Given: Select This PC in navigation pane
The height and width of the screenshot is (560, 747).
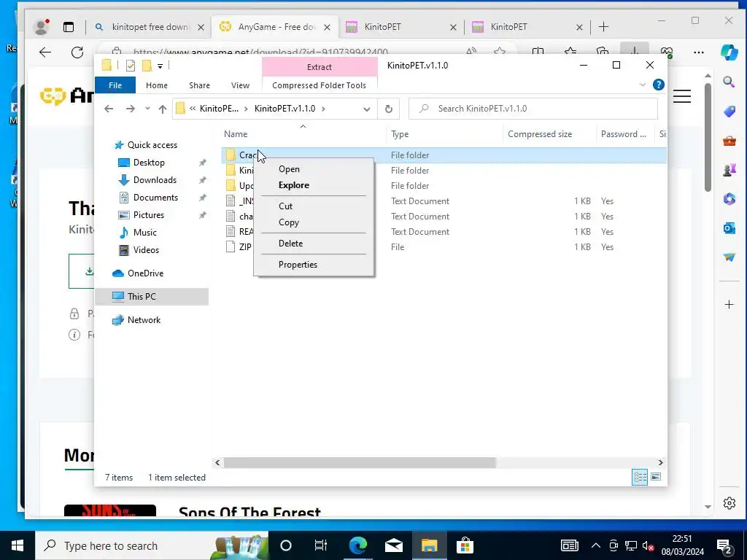Looking at the screenshot, I should coord(152,297).
